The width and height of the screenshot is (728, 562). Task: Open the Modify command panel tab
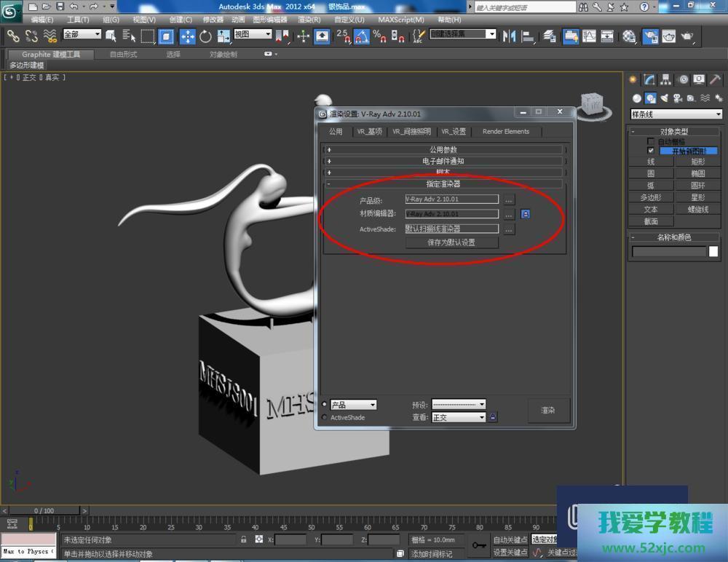tap(649, 79)
